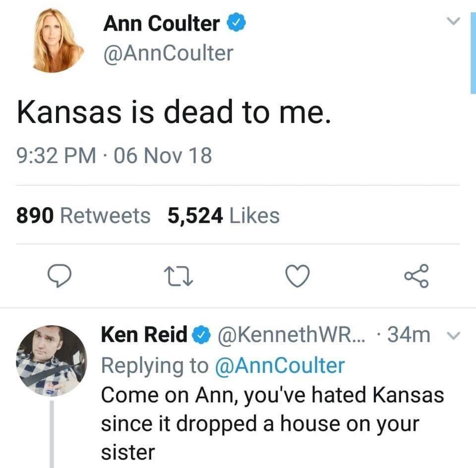Open the reply's 34m timestamp

pos(409,336)
